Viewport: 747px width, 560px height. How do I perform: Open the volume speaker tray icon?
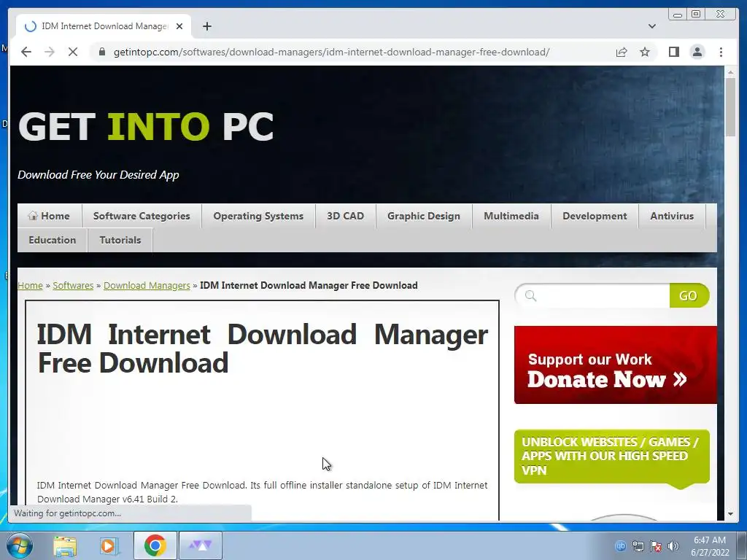click(x=673, y=546)
